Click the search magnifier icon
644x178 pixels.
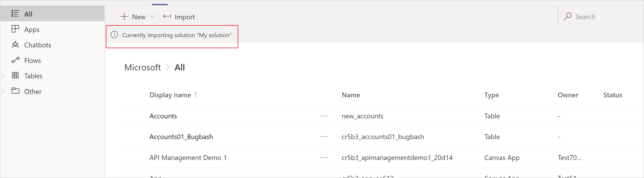[x=568, y=17]
